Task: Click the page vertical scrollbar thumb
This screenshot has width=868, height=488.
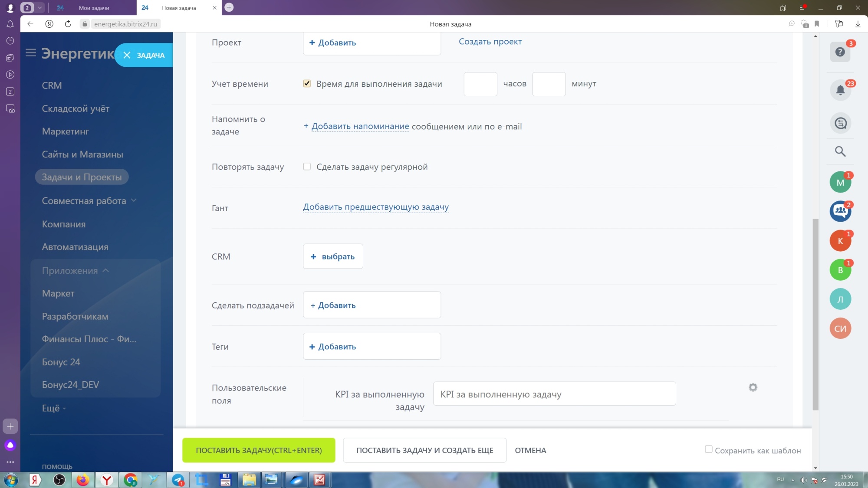Action: click(x=815, y=314)
